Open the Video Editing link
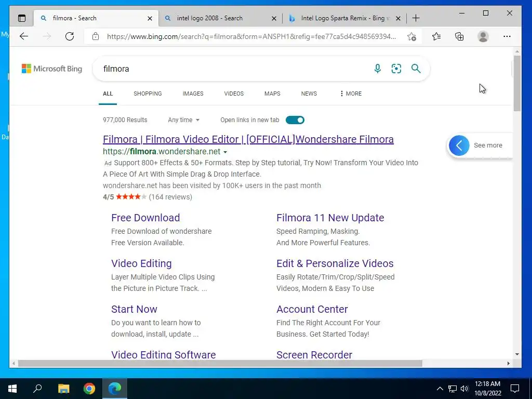This screenshot has width=532, height=399. [141, 263]
